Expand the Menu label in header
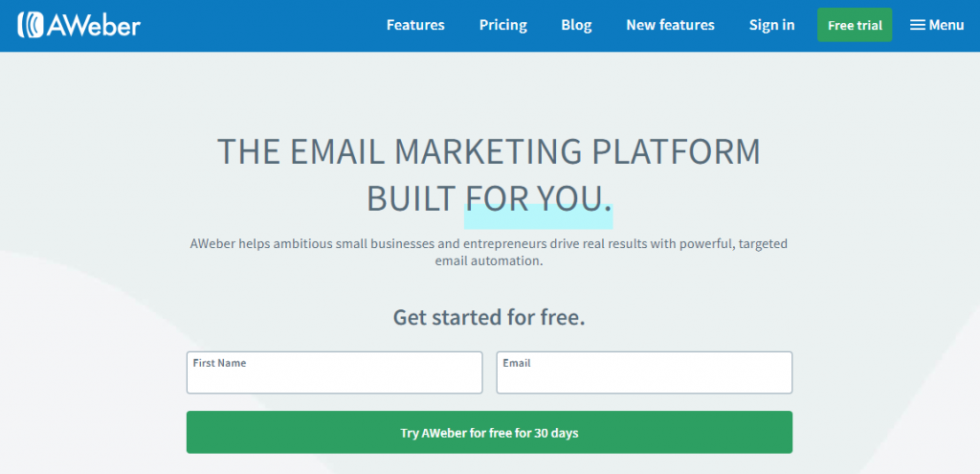980x474 pixels. click(x=947, y=25)
